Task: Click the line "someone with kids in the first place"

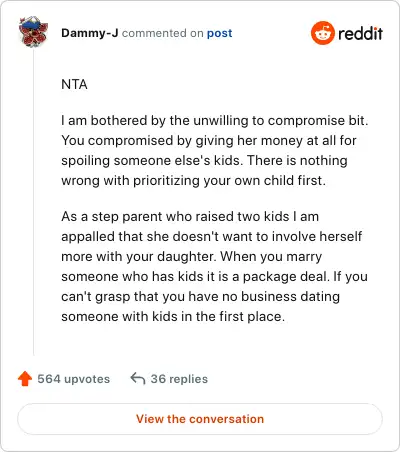Action: tap(173, 316)
